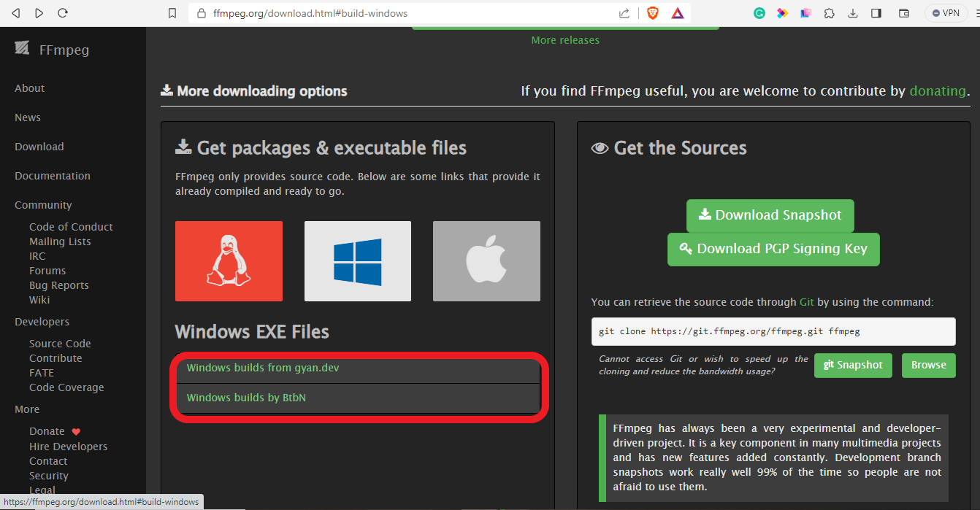
Task: Select the Windows logo packages icon
Action: 357,261
